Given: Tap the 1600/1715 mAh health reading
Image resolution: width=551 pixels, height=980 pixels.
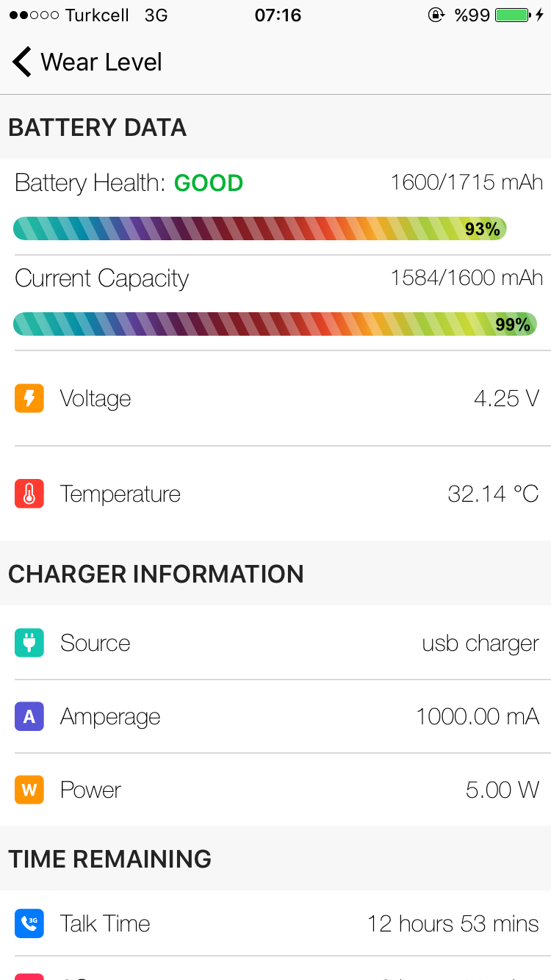Looking at the screenshot, I should pos(467,182).
